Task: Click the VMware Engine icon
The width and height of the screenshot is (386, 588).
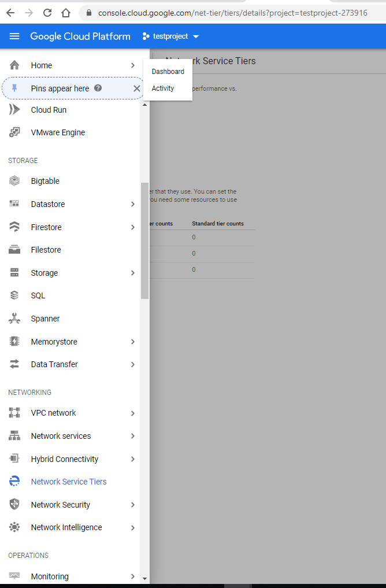Action: pos(14,132)
